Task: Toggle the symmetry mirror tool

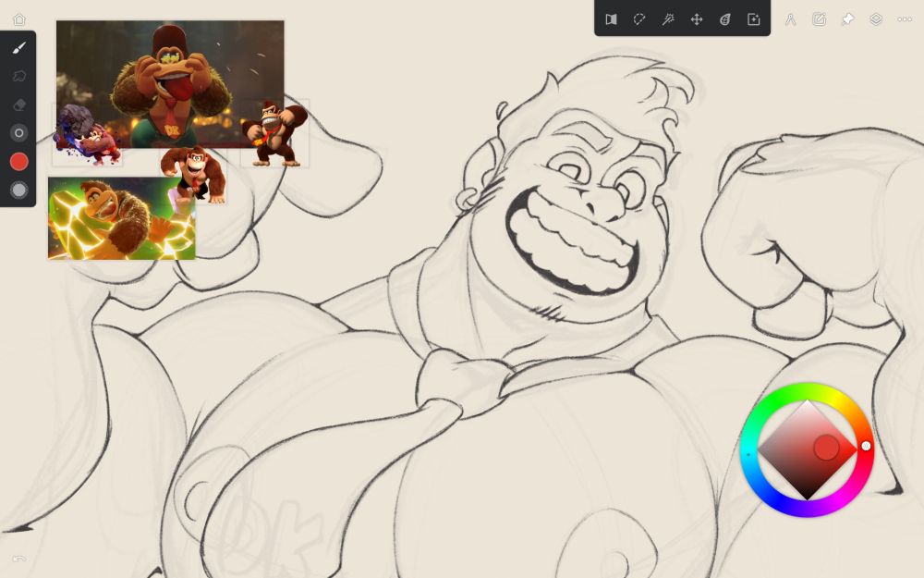Action: pos(611,19)
